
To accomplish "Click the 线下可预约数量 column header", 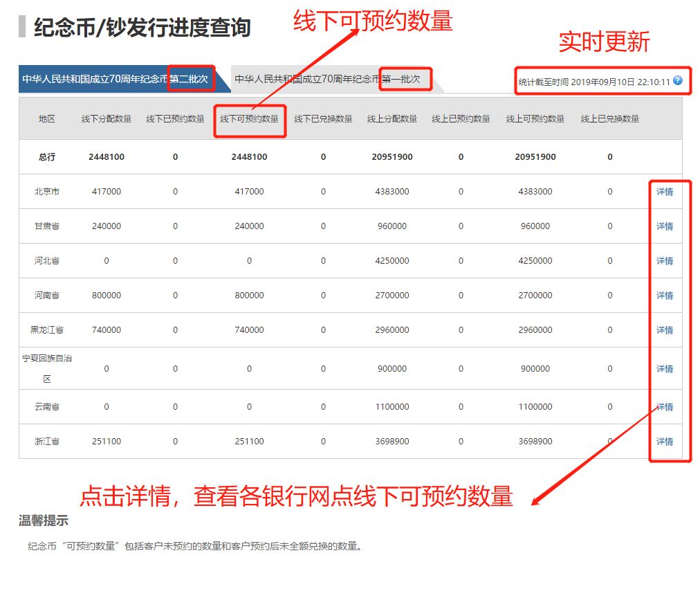I will point(249,119).
